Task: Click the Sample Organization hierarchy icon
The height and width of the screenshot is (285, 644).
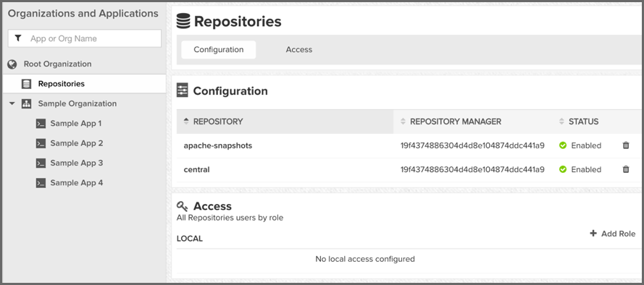Action: click(x=26, y=103)
